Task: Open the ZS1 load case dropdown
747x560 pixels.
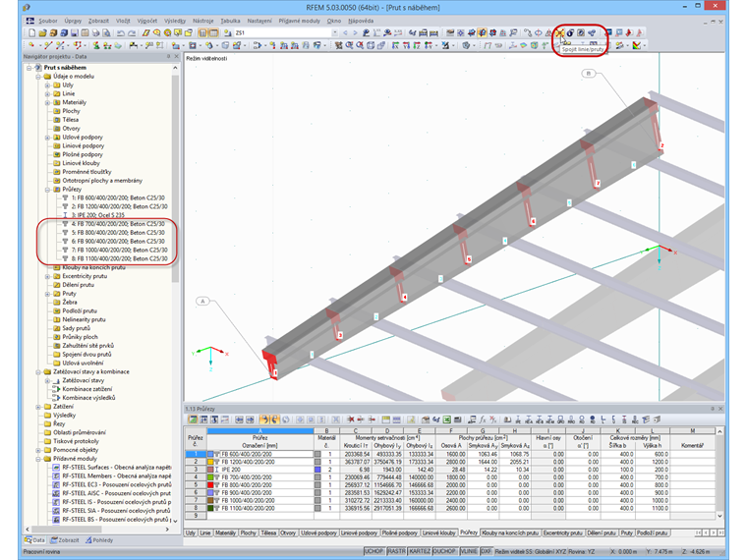Action: pos(334,32)
